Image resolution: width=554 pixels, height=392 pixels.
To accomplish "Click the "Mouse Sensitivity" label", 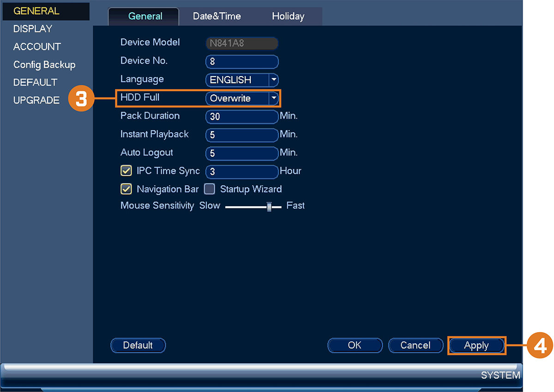I will (157, 206).
